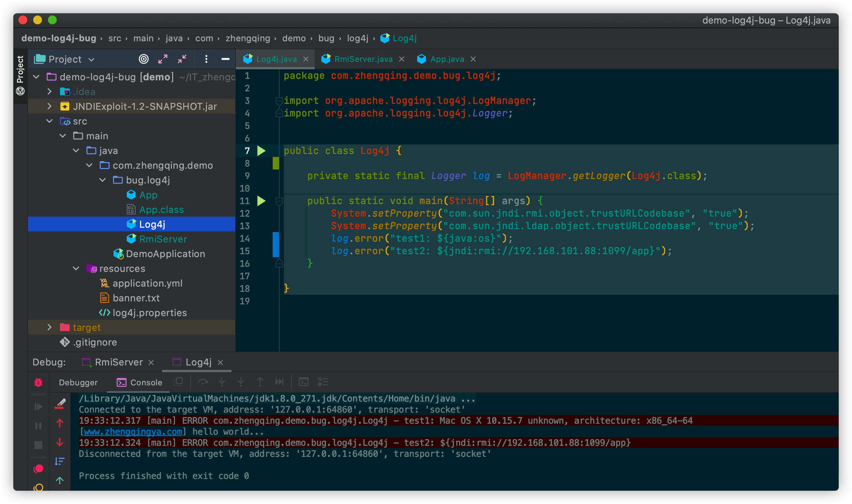Click the Run to Cursor icon
Image resolution: width=852 pixels, height=504 pixels.
(279, 382)
